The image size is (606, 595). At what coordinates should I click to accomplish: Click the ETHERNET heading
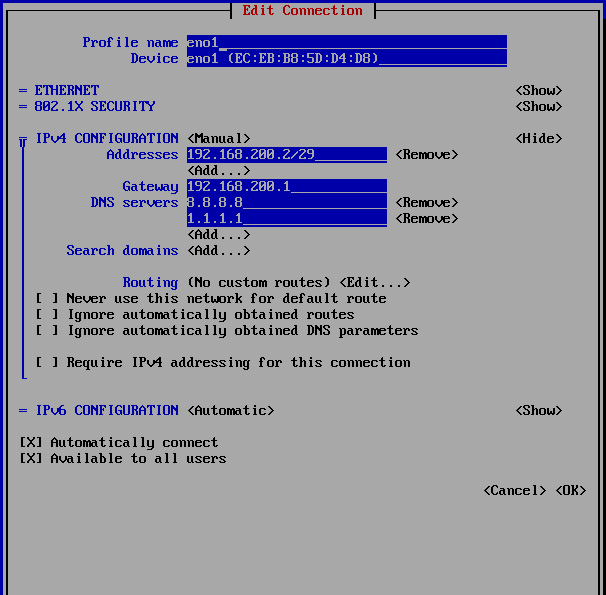coord(67,90)
